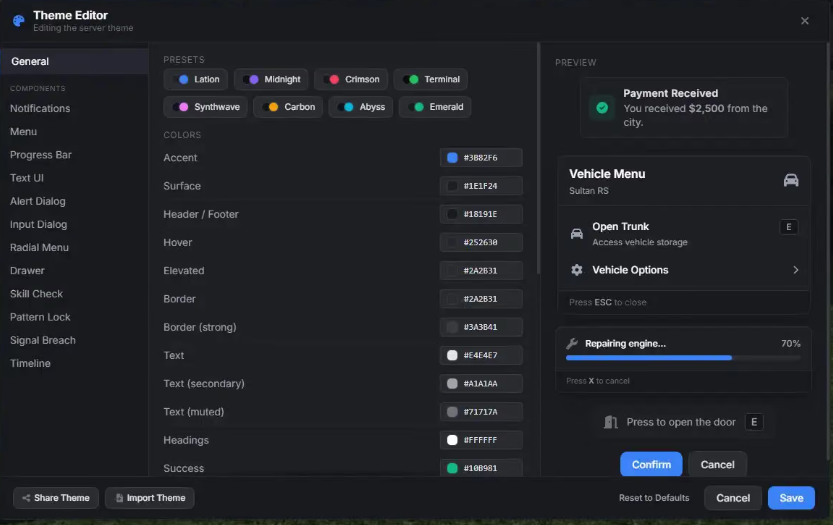
Task: Click the E key badge on Open Trunk
Action: click(788, 227)
